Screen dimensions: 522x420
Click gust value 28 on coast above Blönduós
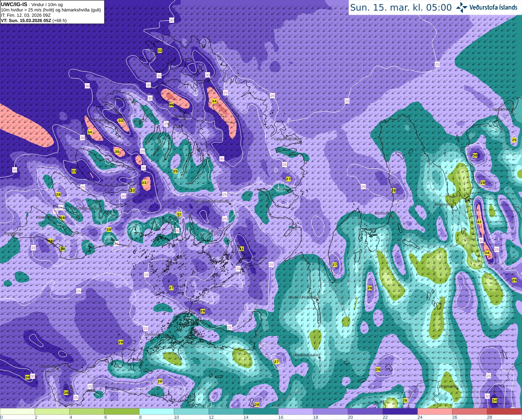click(394, 190)
